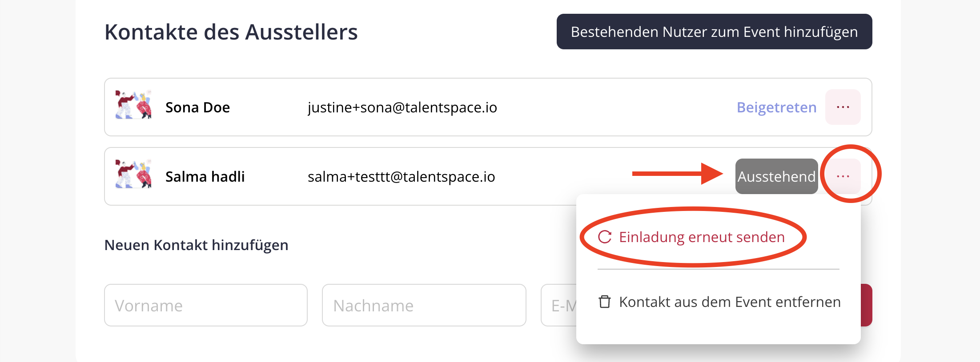The height and width of the screenshot is (362, 980).
Task: Click the red submit button behind menu
Action: [x=867, y=305]
